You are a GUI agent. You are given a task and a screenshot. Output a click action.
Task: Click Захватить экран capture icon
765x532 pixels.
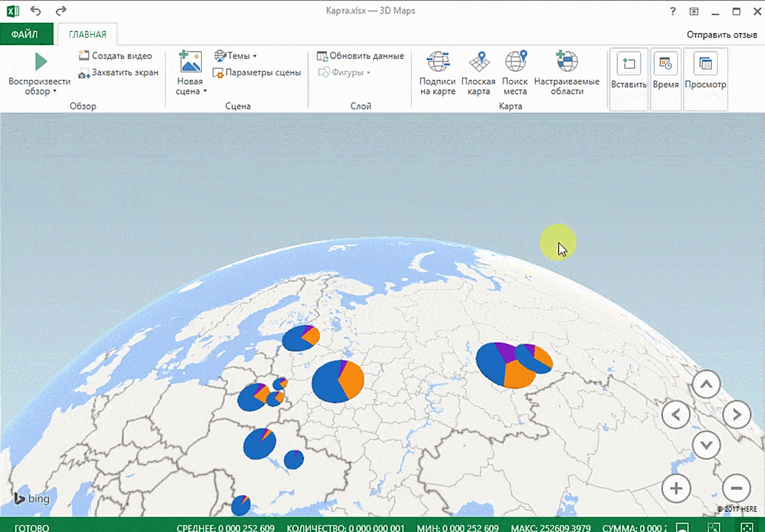click(x=85, y=73)
